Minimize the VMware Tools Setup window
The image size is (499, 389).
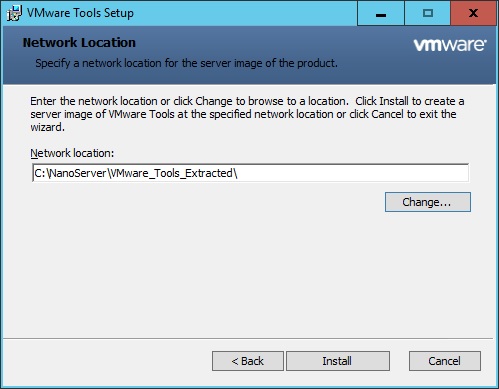point(381,13)
